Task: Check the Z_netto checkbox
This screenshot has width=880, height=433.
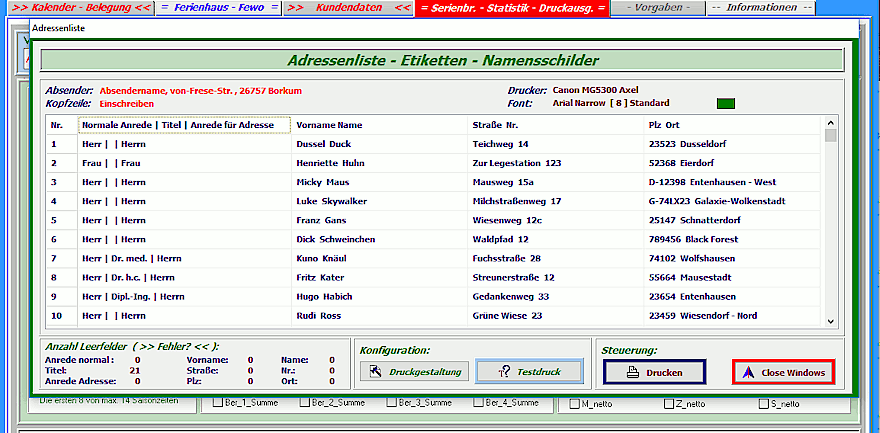Action: [667, 404]
